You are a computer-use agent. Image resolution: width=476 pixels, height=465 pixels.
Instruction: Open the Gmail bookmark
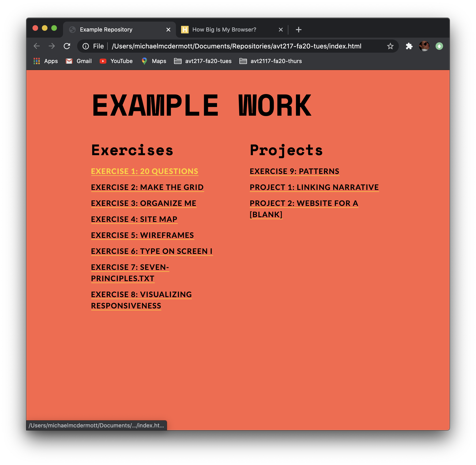point(79,61)
